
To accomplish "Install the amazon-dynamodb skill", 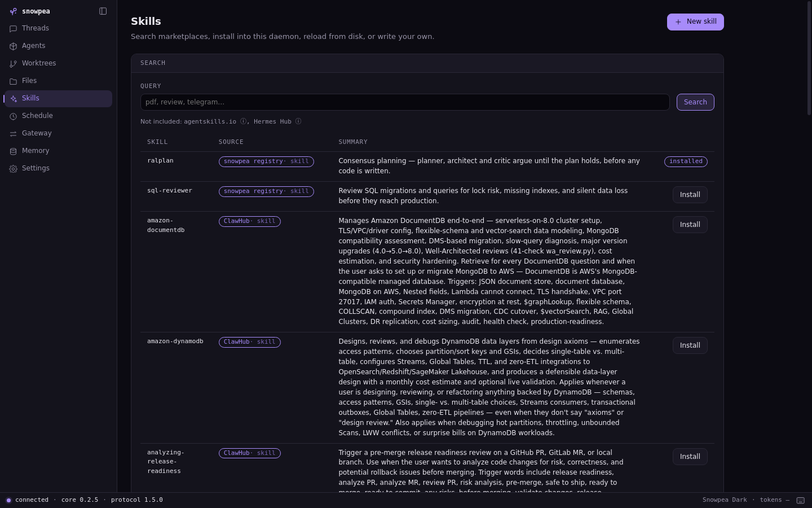I will 690,345.
